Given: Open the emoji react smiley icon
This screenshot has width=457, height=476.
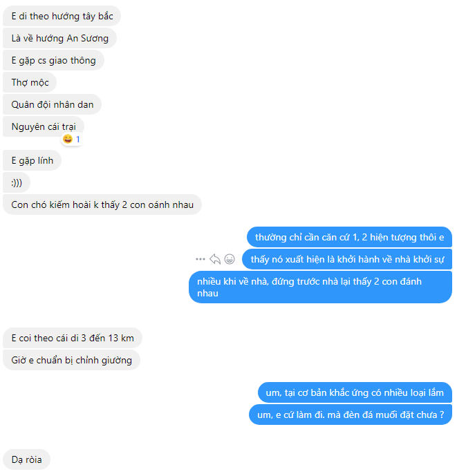Looking at the screenshot, I should click(230, 259).
